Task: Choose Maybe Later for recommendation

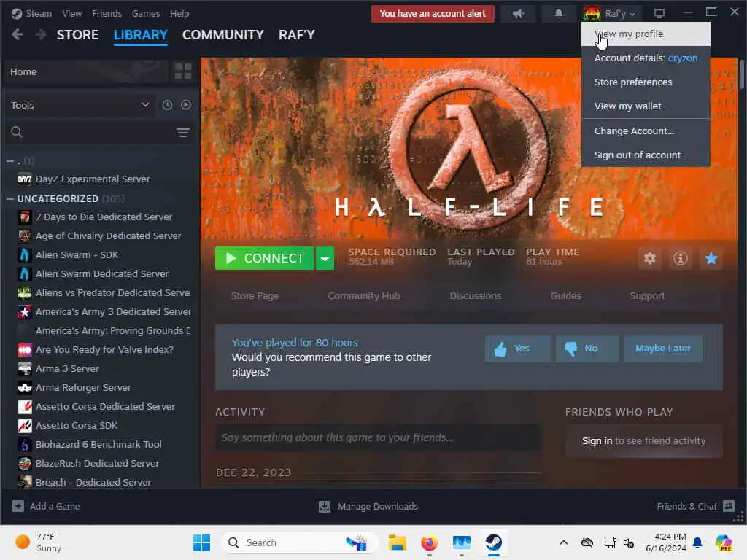Action: click(662, 349)
